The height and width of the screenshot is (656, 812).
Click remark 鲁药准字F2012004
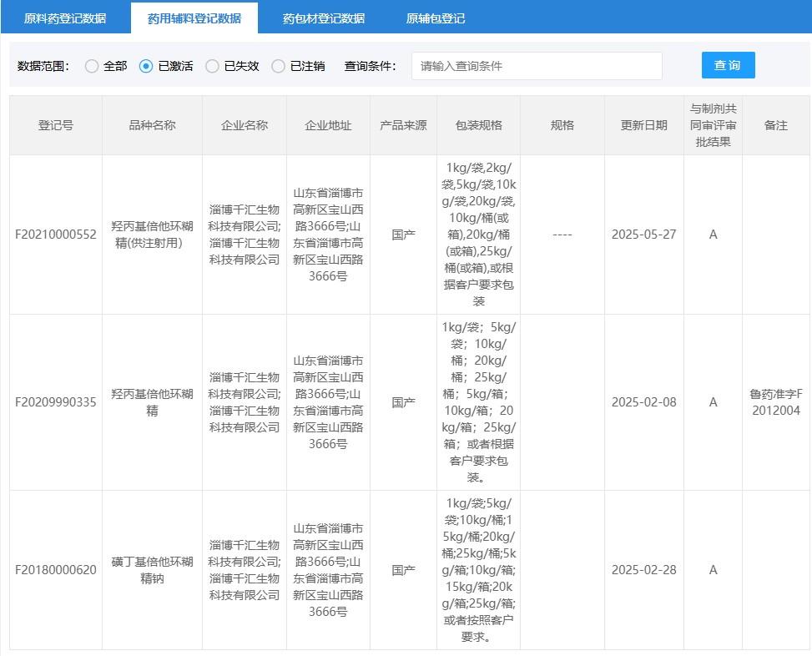pos(776,402)
